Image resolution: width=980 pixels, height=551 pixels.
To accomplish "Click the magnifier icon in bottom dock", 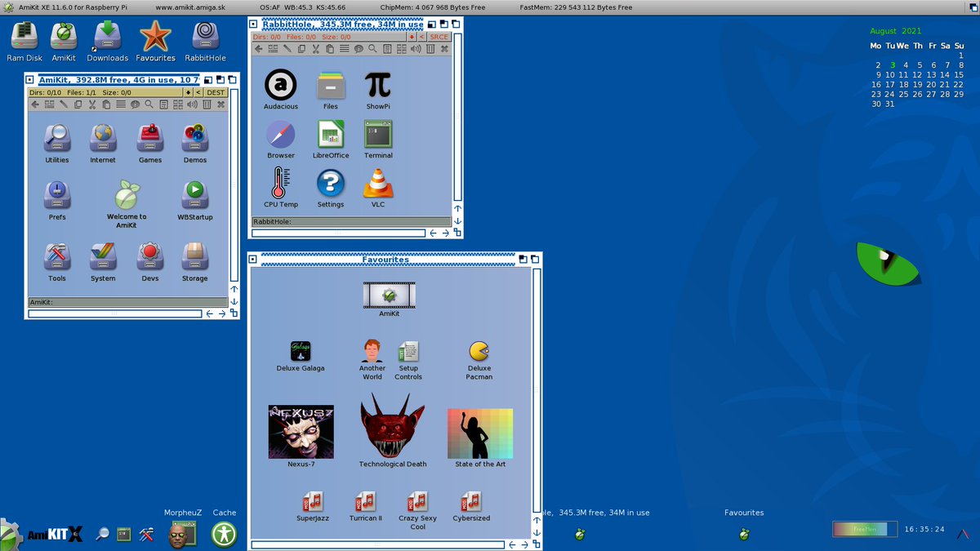I will point(102,534).
